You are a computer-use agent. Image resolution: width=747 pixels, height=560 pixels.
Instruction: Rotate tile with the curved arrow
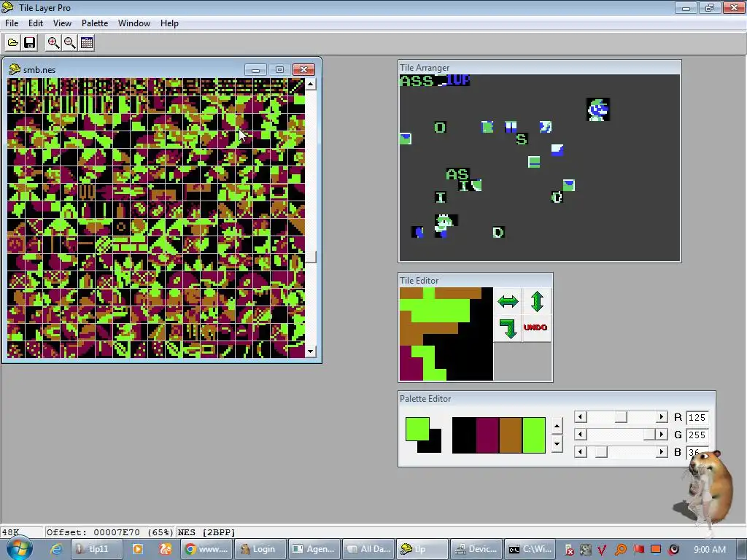(508, 328)
